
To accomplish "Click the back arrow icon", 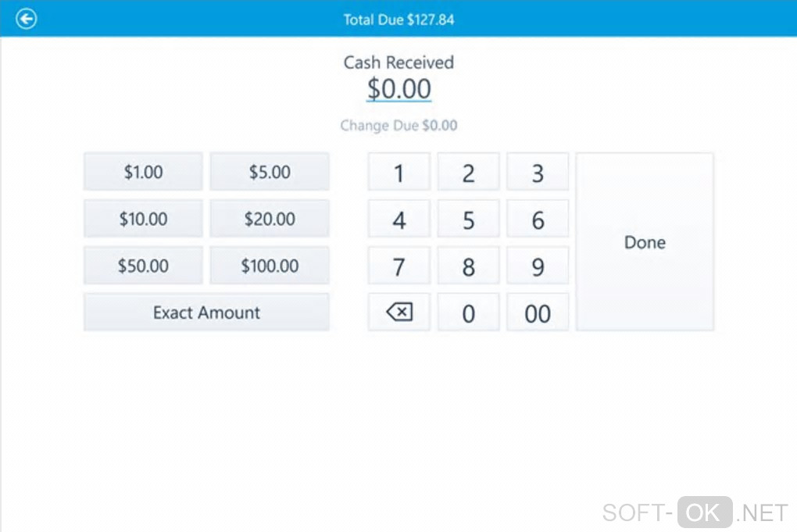I will pyautogui.click(x=27, y=19).
